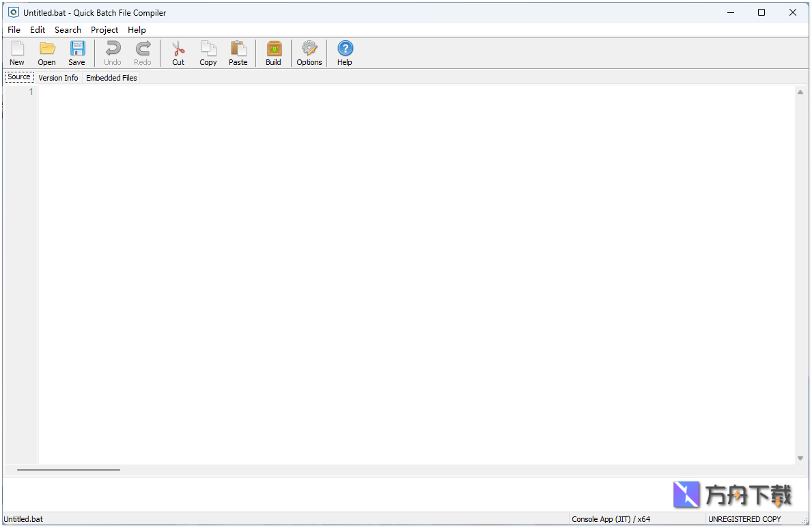Open the Search menu

coord(68,29)
